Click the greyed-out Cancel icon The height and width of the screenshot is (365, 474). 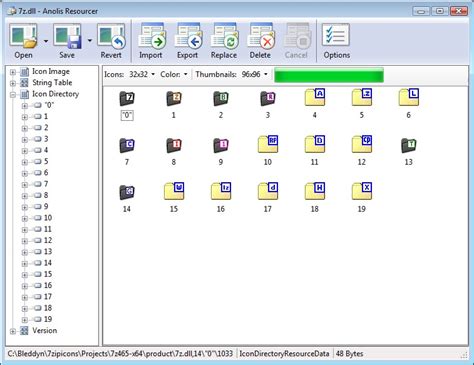pos(297,36)
